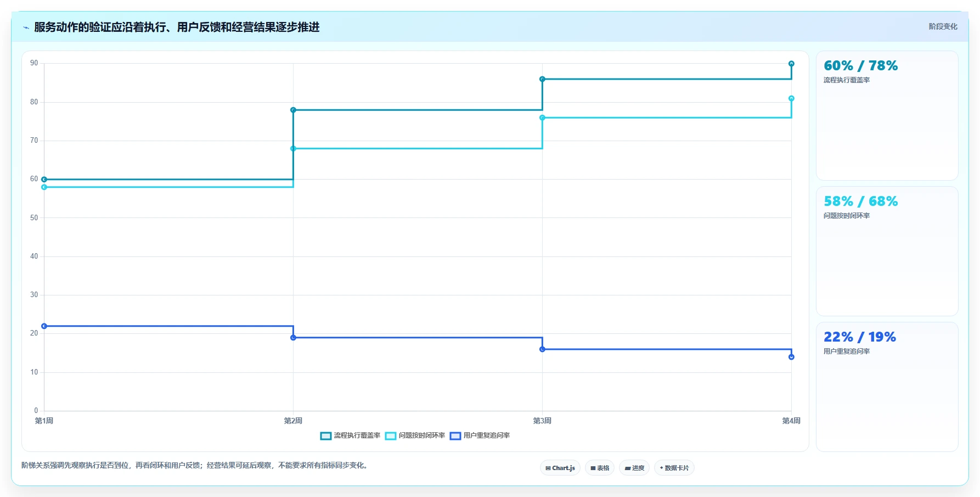Click the chart title about 服务动作的验证
Screen dimensions: 980x497
[x=177, y=27]
